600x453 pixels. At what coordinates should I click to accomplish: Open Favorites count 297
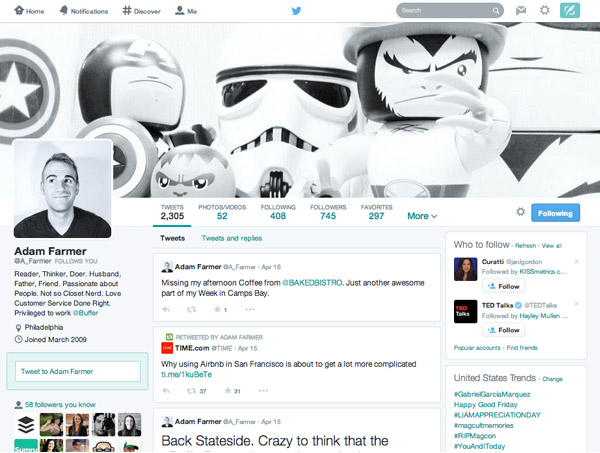(377, 212)
